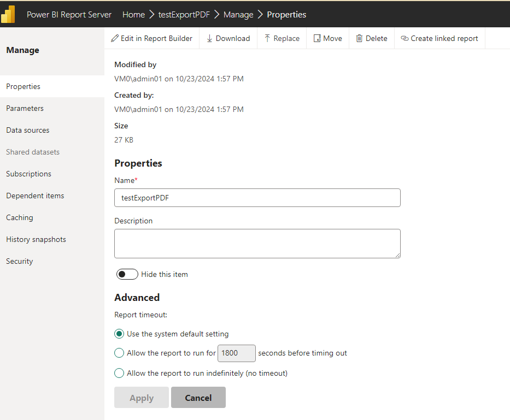
Task: Click the Apply button
Action: [142, 397]
